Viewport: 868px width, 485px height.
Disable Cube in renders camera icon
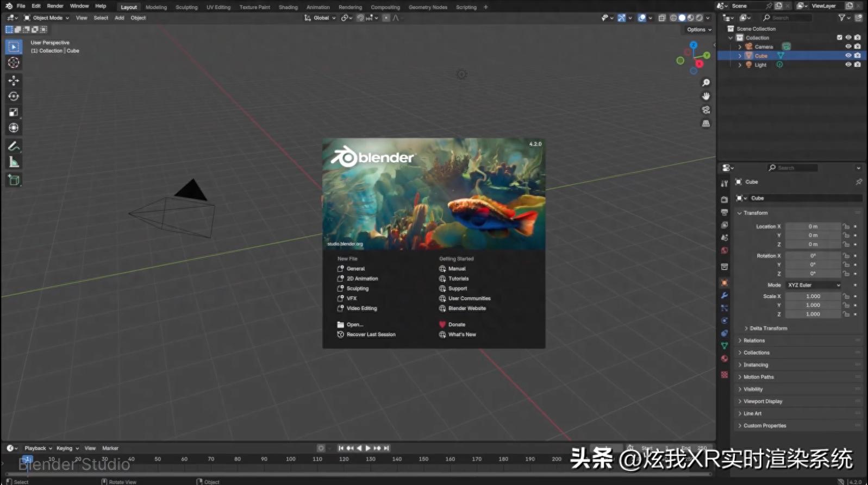click(x=857, y=55)
